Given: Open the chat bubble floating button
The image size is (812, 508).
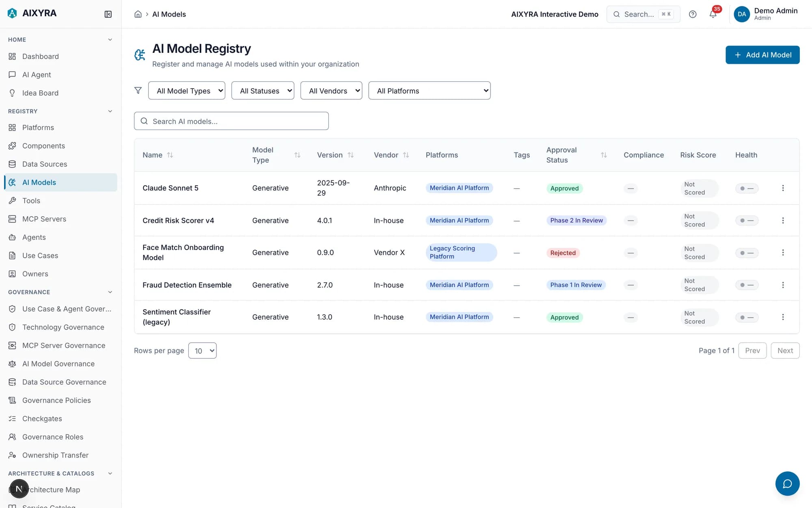Looking at the screenshot, I should coord(787,484).
